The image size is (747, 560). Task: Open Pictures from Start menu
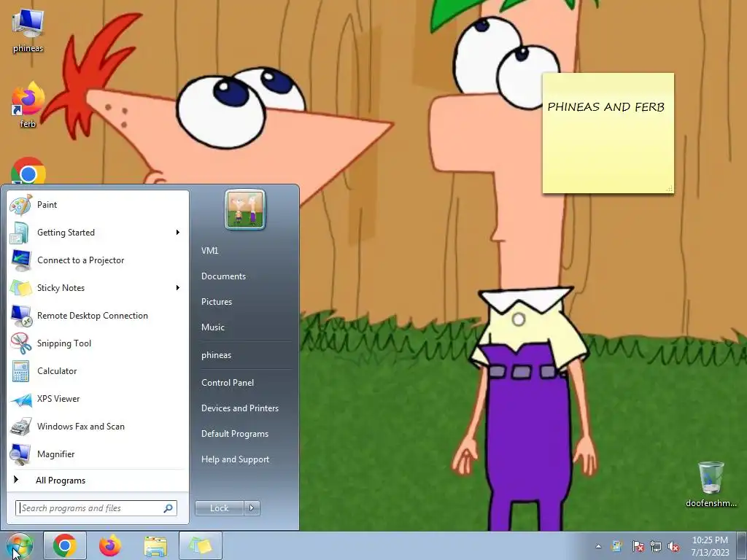[x=216, y=301]
